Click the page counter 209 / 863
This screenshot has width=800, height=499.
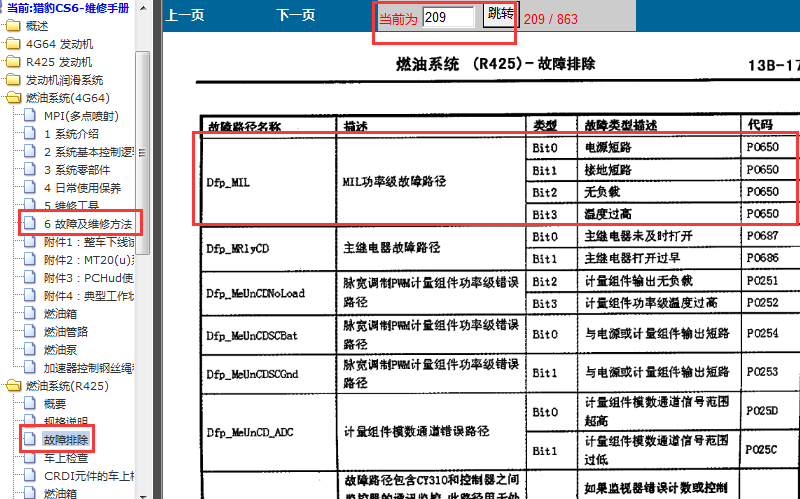pyautogui.click(x=551, y=19)
